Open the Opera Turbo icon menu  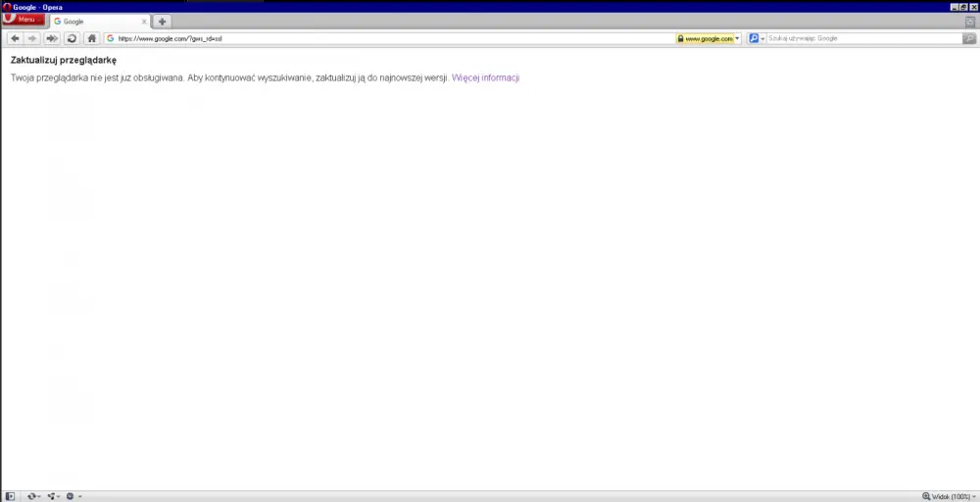point(72,496)
